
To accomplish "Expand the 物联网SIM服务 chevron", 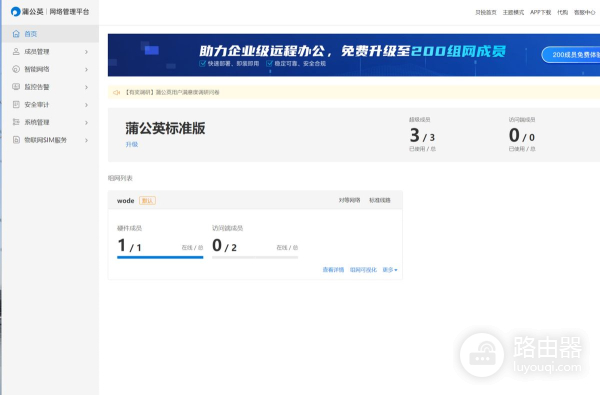I will click(86, 140).
